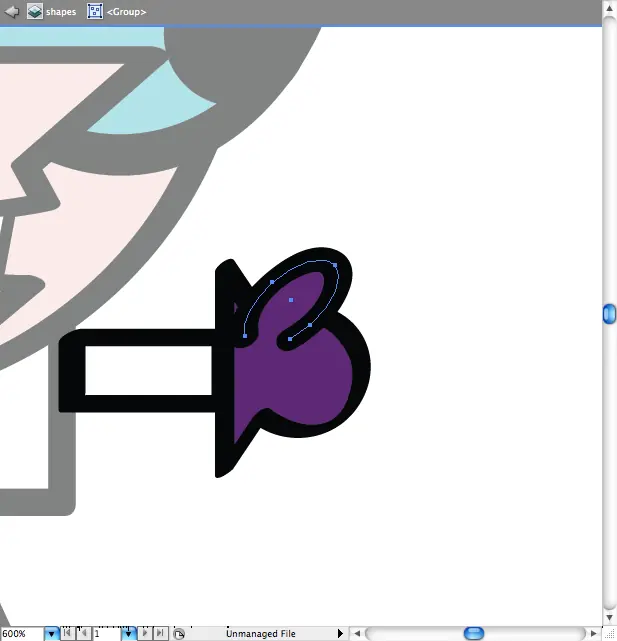Click the back arrow to exit isolation mode
Viewport: 617px width, 641px height.
11,11
